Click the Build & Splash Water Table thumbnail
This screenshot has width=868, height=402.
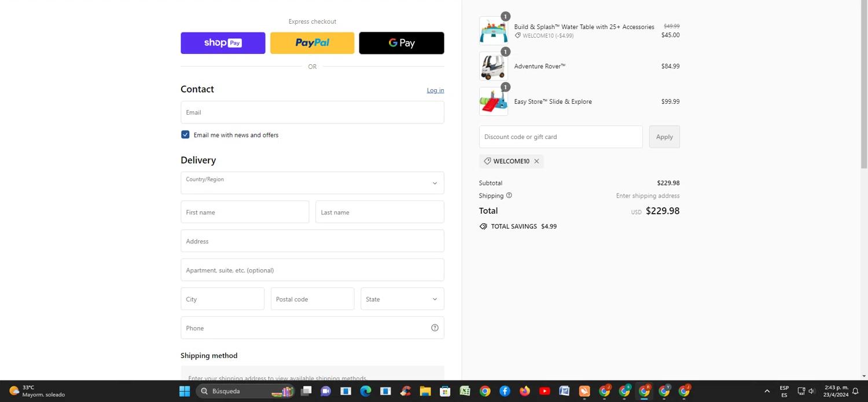point(493,31)
